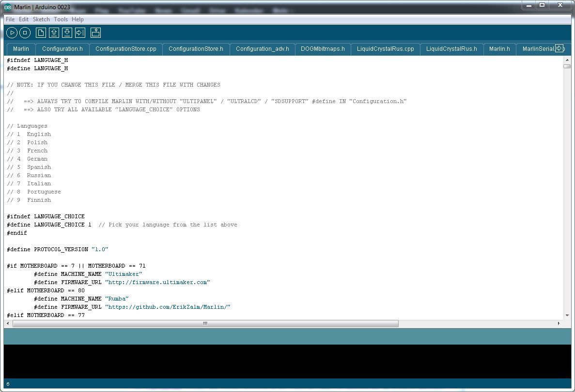The width and height of the screenshot is (575, 392).
Task: Click the line number 6 in status bar
Action: 8,384
